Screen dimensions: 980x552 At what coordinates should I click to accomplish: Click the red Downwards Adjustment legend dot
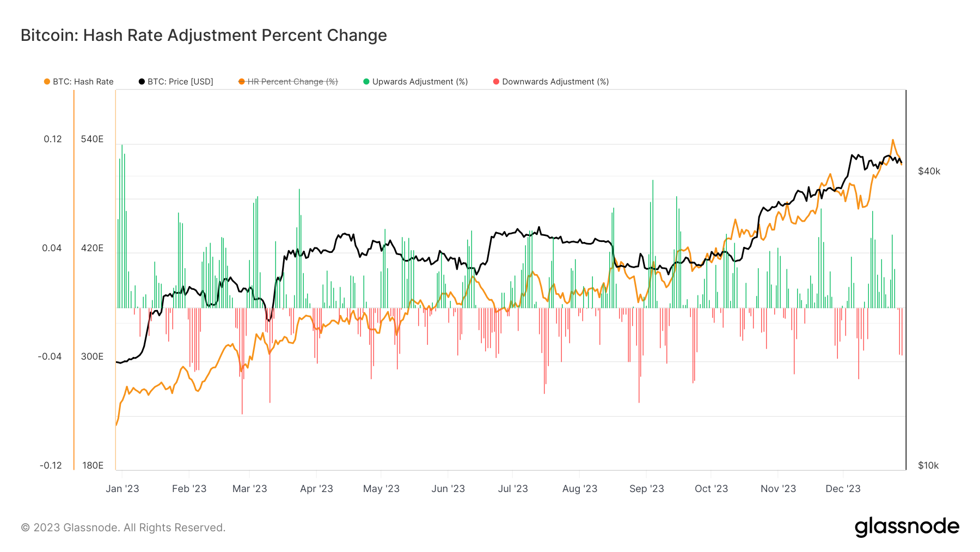click(496, 82)
